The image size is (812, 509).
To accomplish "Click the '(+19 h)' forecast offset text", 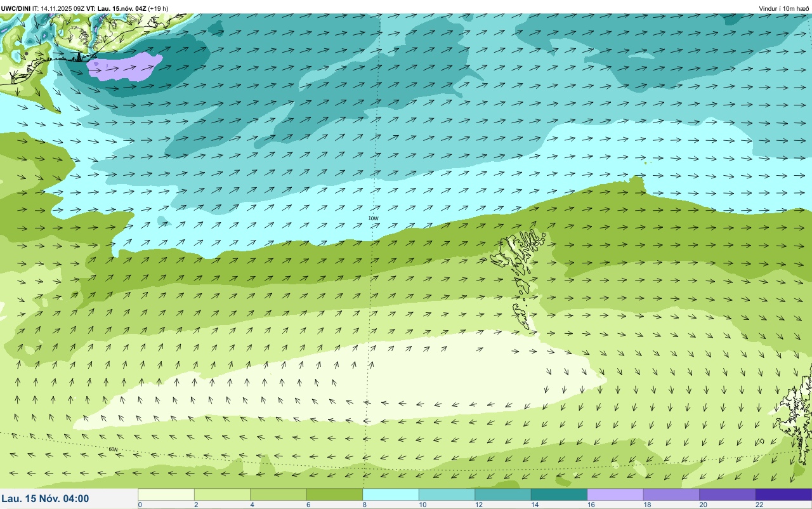I will (158, 8).
